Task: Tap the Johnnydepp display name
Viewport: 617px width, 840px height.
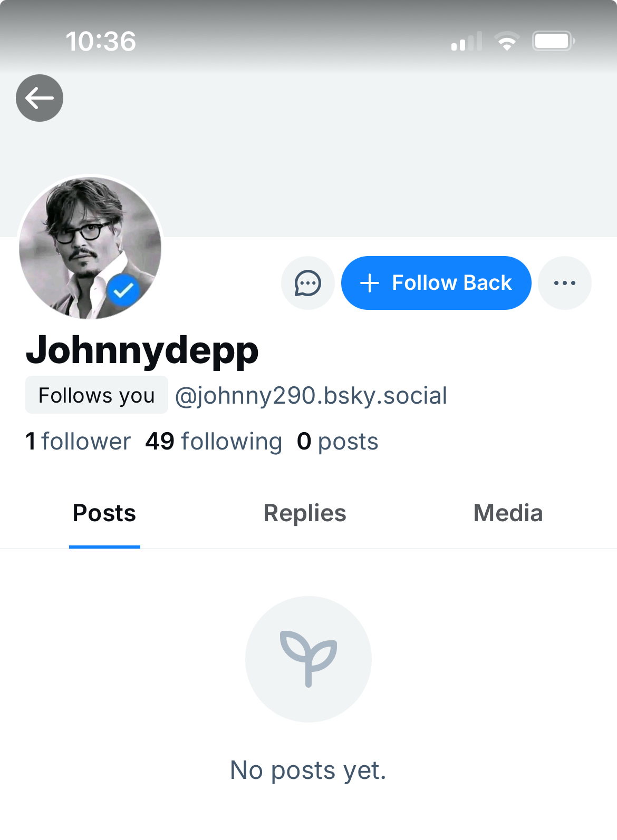Action: click(142, 350)
